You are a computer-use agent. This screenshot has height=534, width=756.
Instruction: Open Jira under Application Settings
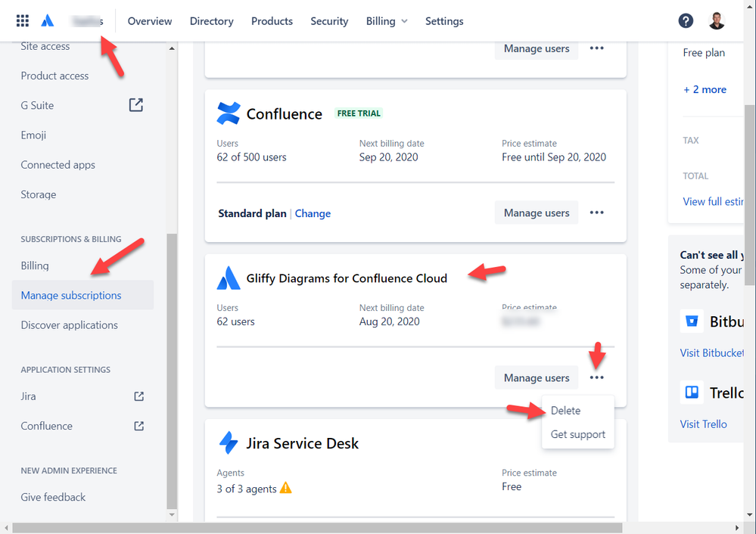click(x=28, y=396)
